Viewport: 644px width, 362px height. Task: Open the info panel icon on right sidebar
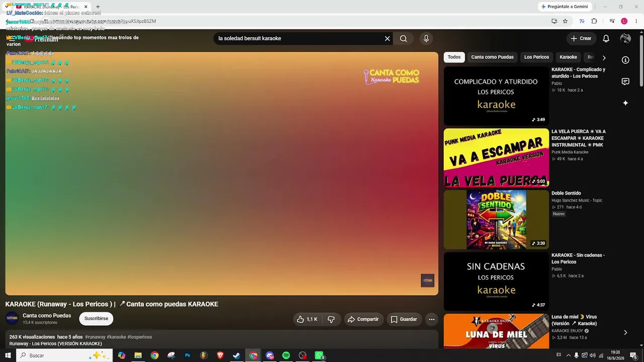click(625, 60)
